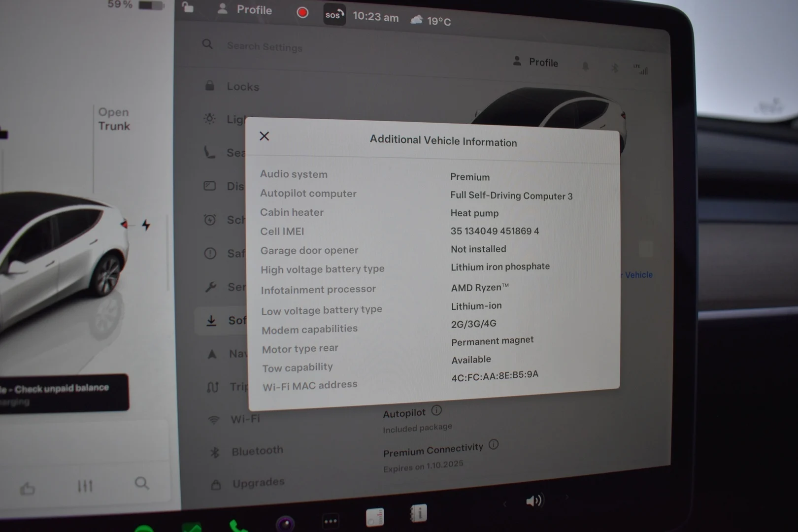Lower volume with the left chevron
The width and height of the screenshot is (798, 532).
click(504, 503)
